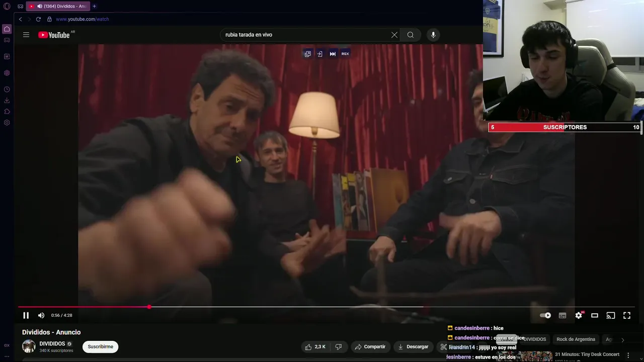Viewport: 644px width, 362px height.
Task: Share the video via Compartir
Action: (370, 346)
